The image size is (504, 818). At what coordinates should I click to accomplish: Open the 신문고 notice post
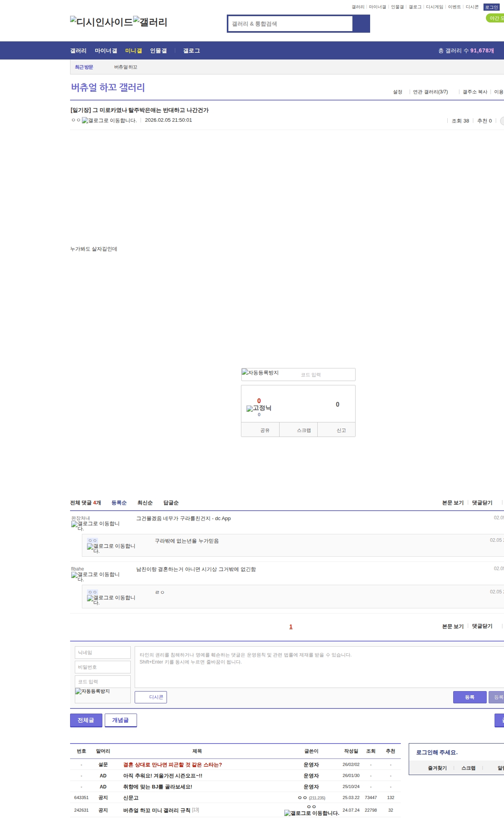(131, 798)
